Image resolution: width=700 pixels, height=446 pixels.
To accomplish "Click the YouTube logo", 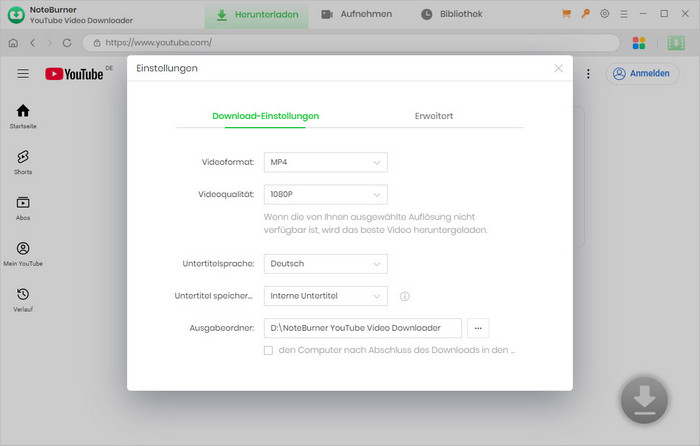I will click(75, 74).
